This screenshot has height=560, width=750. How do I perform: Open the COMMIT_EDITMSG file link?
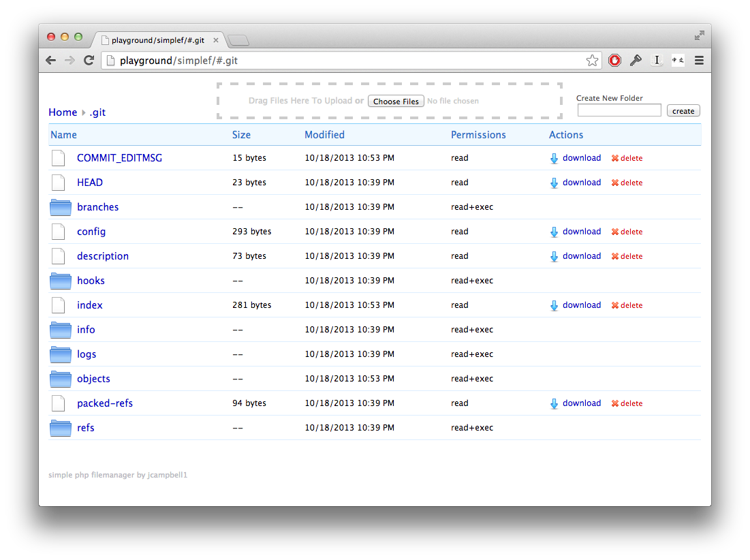click(120, 158)
